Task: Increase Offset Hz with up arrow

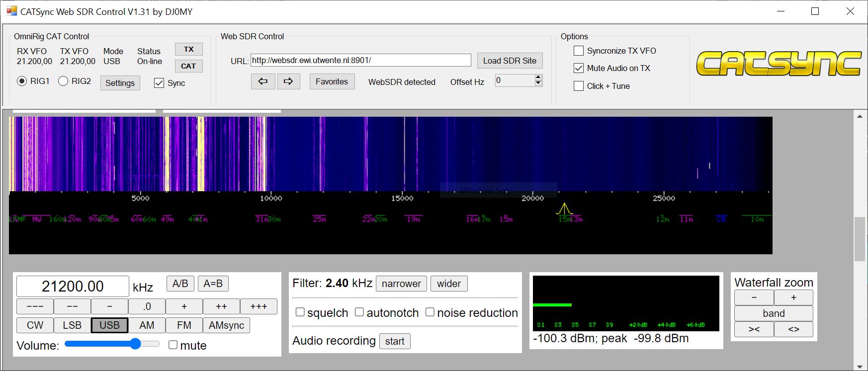Action: [x=538, y=77]
